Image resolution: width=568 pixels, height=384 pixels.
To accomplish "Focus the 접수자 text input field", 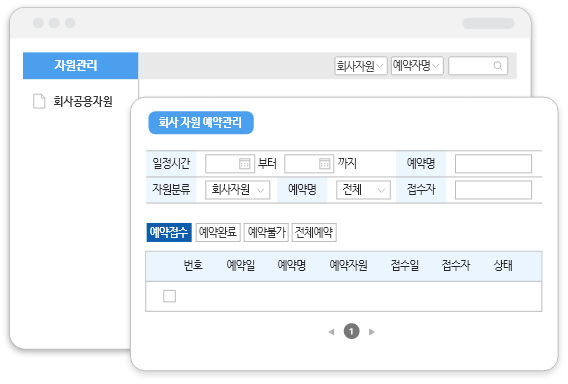I will click(493, 190).
